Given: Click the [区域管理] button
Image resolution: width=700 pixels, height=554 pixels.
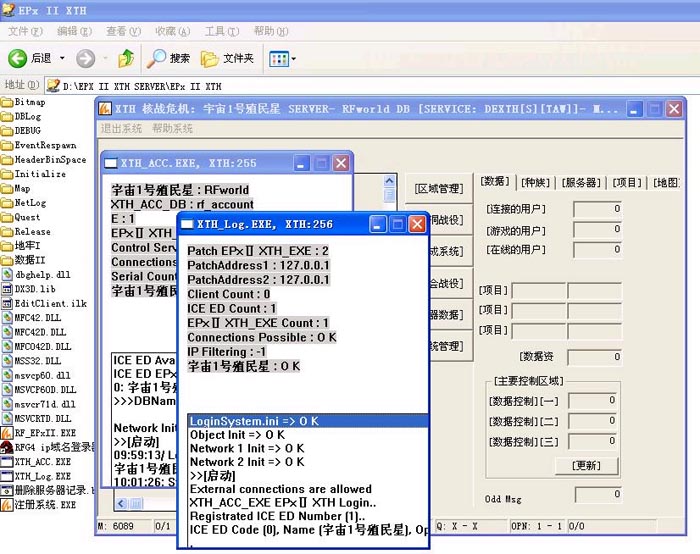Looking at the screenshot, I should click(x=438, y=188).
